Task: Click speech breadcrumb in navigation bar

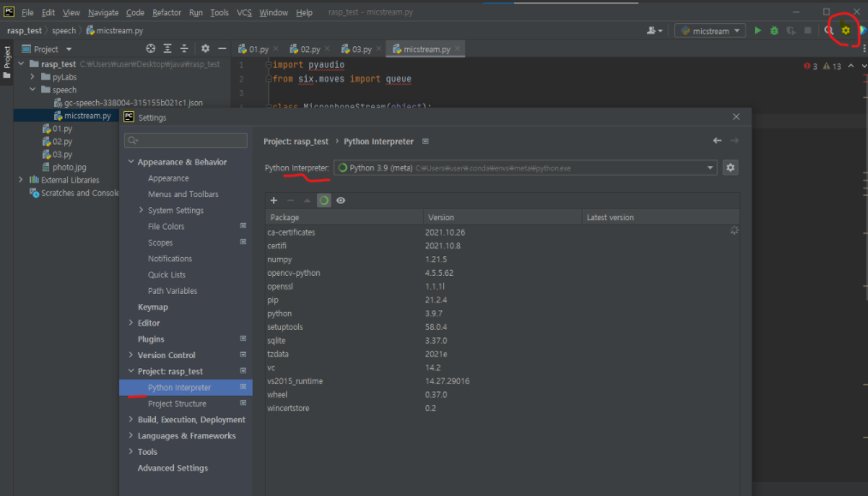Action: (64, 31)
